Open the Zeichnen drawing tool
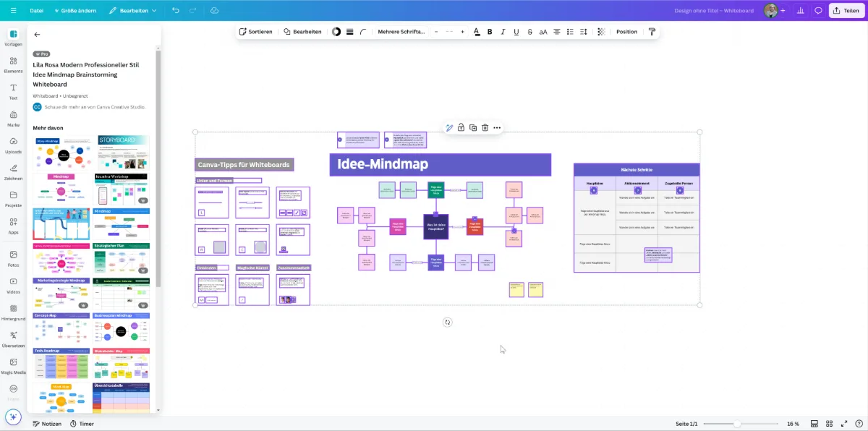Image resolution: width=868 pixels, height=431 pixels. [13, 171]
